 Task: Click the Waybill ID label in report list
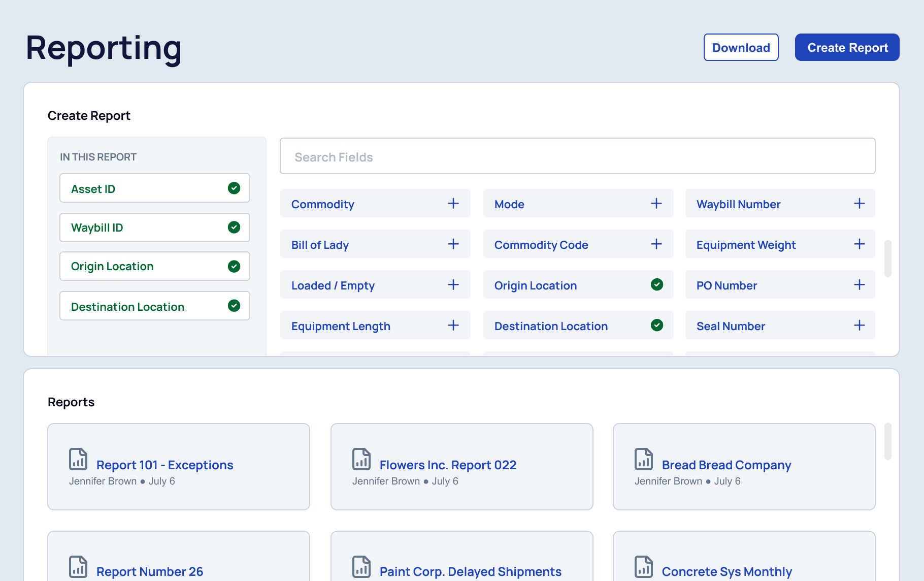pyautogui.click(x=97, y=228)
